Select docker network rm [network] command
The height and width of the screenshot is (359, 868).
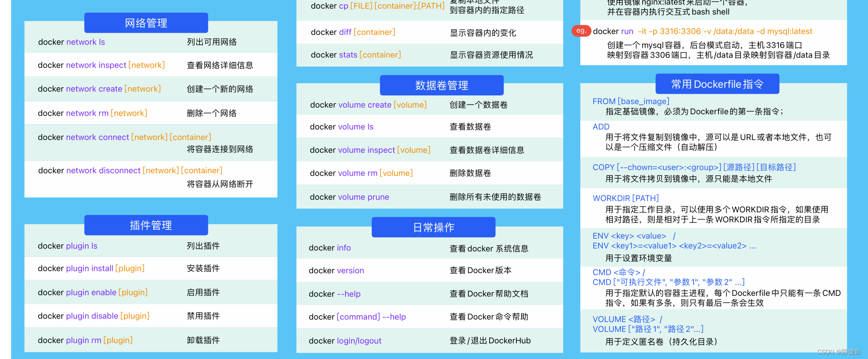pyautogui.click(x=92, y=113)
